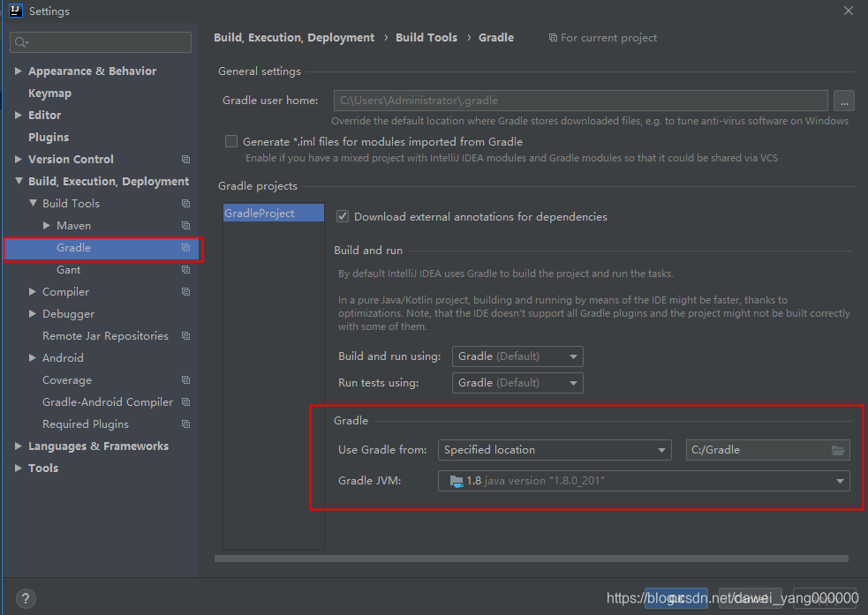Open the Gradle JVM dropdown
Screen dimensions: 868x615
click(644, 481)
